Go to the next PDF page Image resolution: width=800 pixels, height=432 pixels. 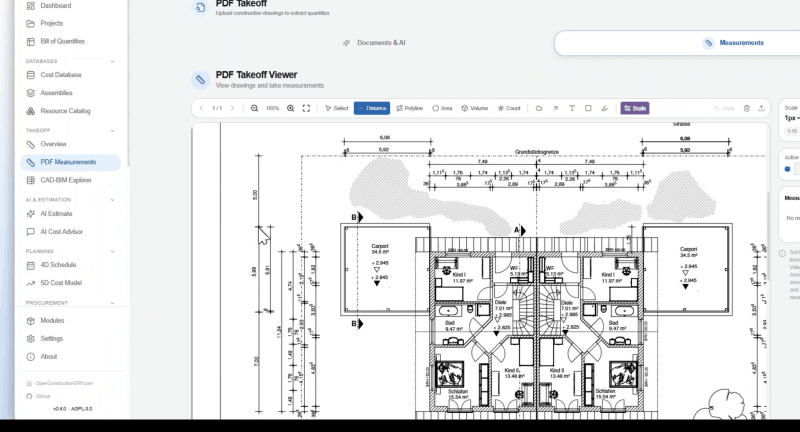coord(233,109)
